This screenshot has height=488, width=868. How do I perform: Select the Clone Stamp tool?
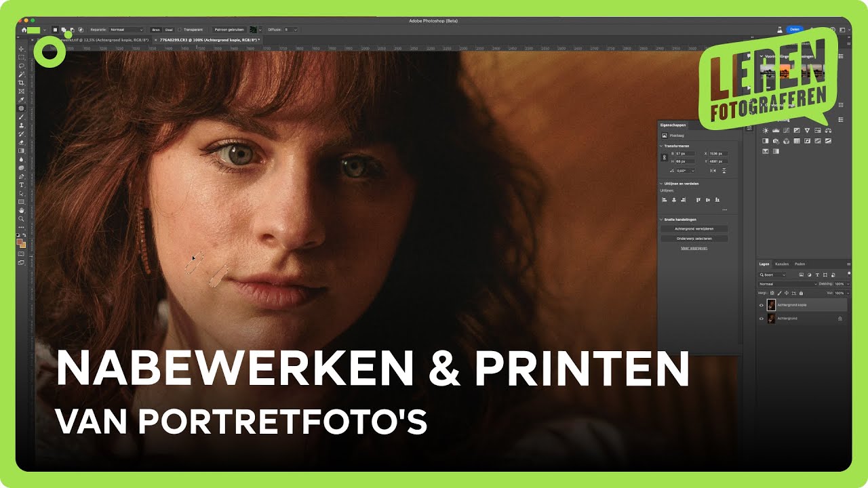tap(21, 125)
